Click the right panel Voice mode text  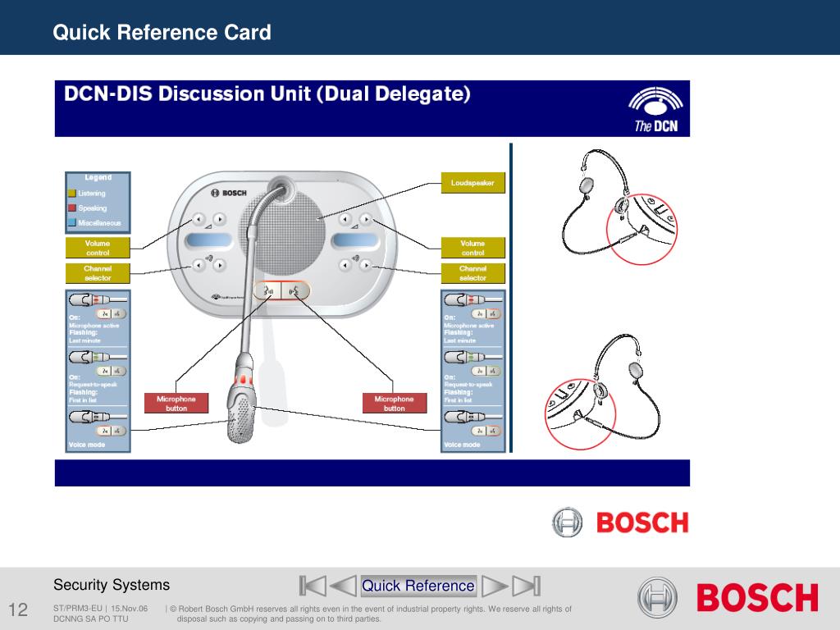coord(463,445)
